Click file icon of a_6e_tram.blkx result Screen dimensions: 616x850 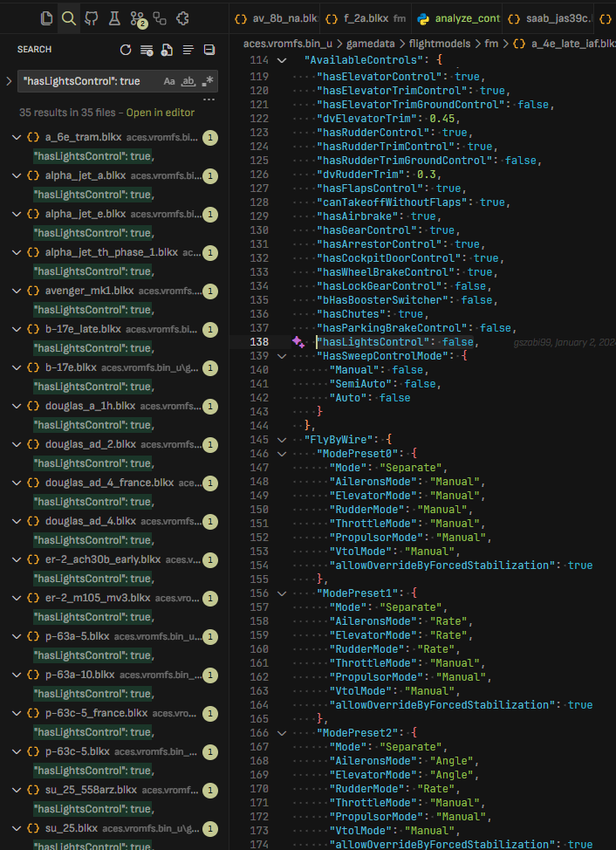tap(33, 137)
